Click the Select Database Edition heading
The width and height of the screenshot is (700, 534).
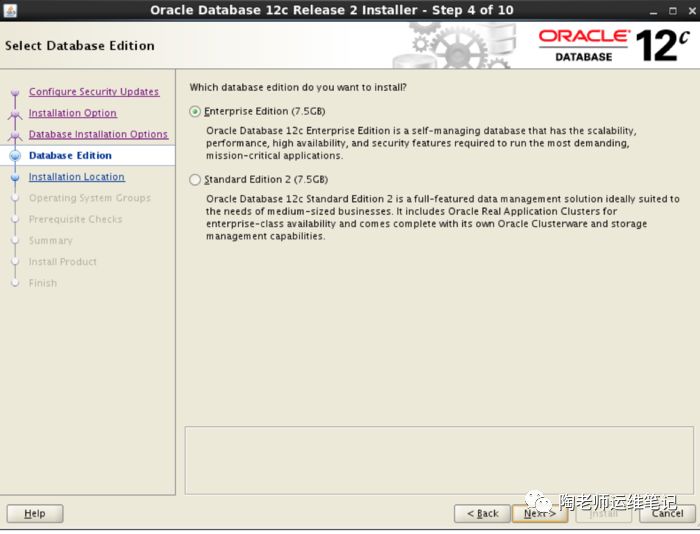click(80, 46)
